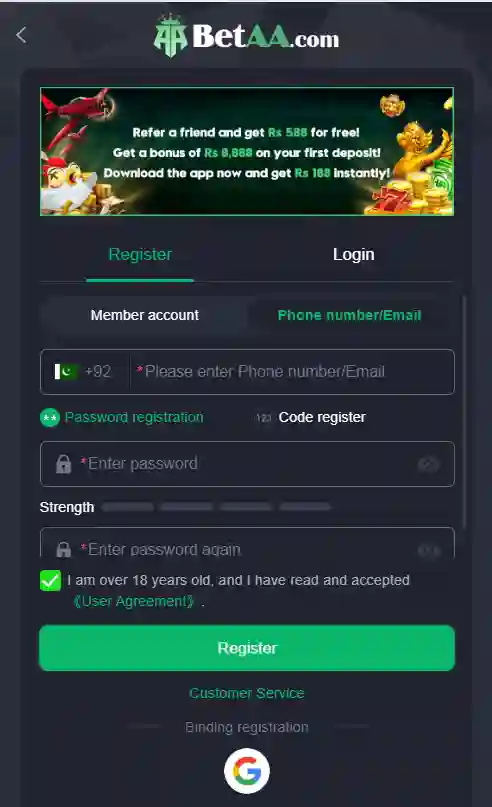Click the green Register button
The height and width of the screenshot is (807, 492).
247,648
